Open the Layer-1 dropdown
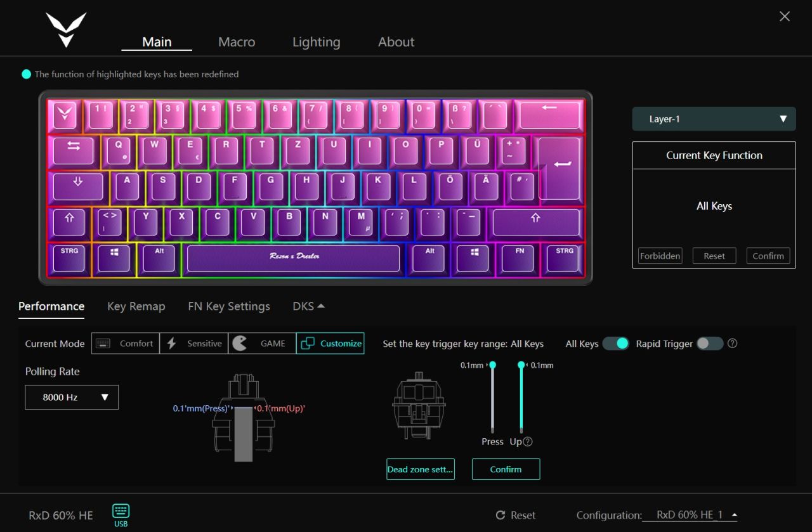The width and height of the screenshot is (812, 532). (714, 119)
